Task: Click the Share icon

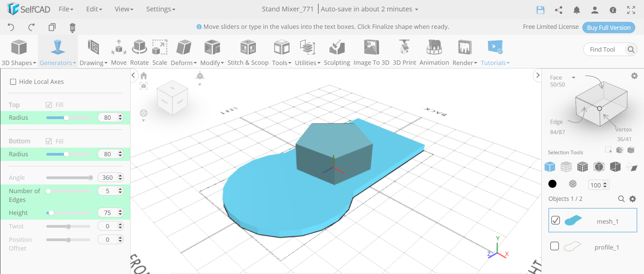Action: click(558, 10)
